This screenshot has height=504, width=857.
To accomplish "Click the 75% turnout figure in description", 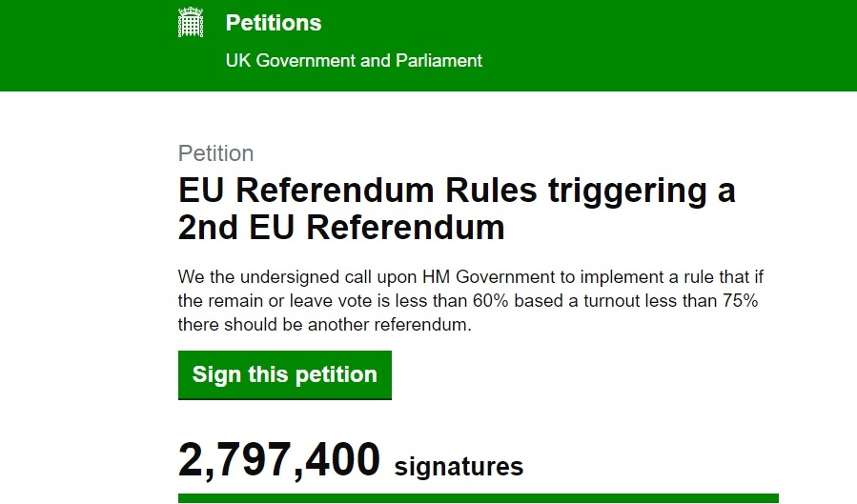I will pos(740,301).
